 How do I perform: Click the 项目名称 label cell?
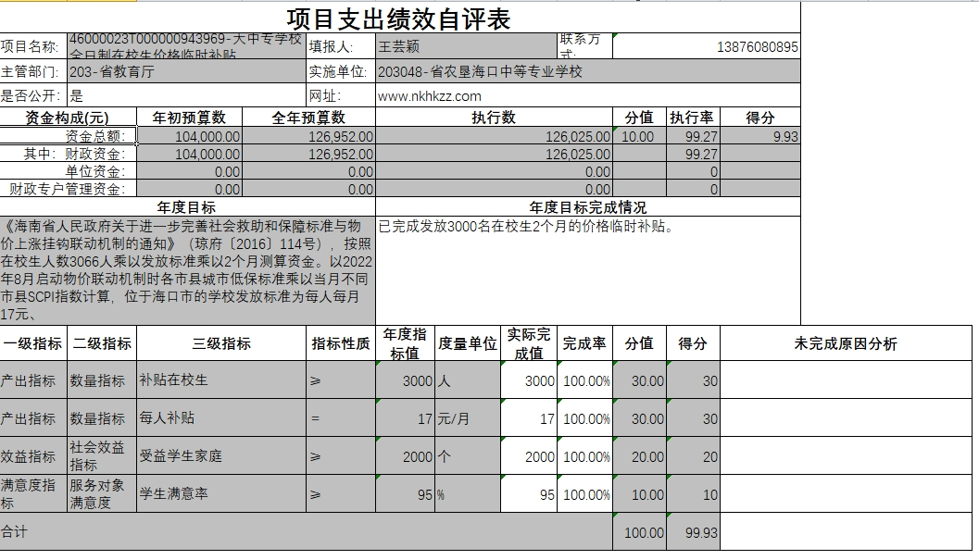(x=33, y=47)
